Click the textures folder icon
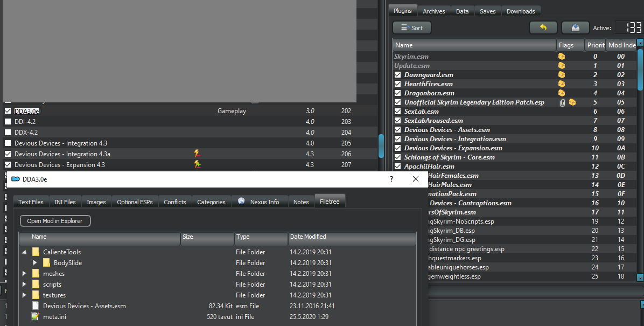This screenshot has height=326, width=644. coord(36,295)
